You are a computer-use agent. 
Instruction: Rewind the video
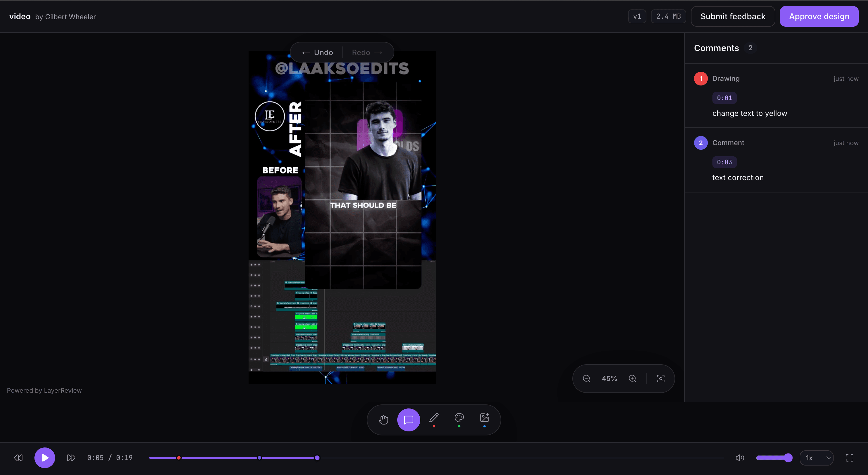click(x=19, y=458)
